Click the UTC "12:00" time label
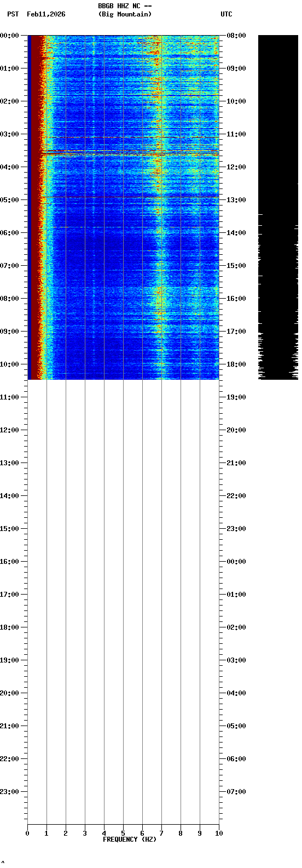Image resolution: width=302 pixels, height=868 pixels. click(x=236, y=167)
